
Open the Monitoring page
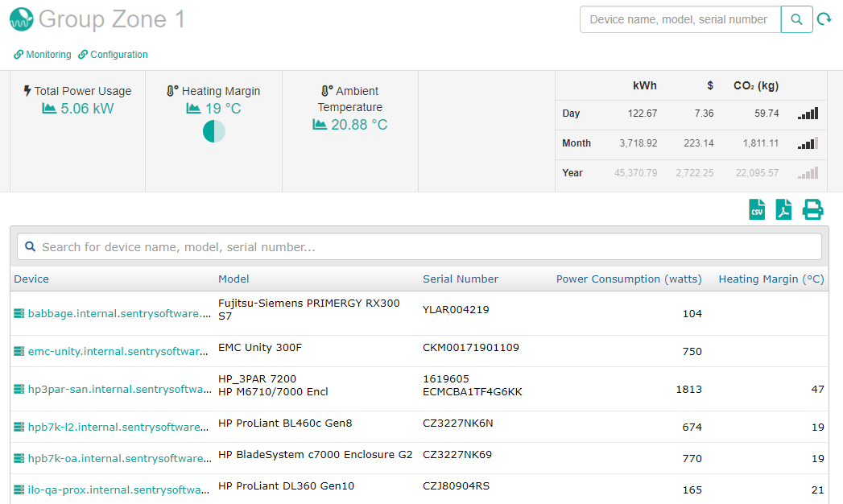tap(42, 54)
